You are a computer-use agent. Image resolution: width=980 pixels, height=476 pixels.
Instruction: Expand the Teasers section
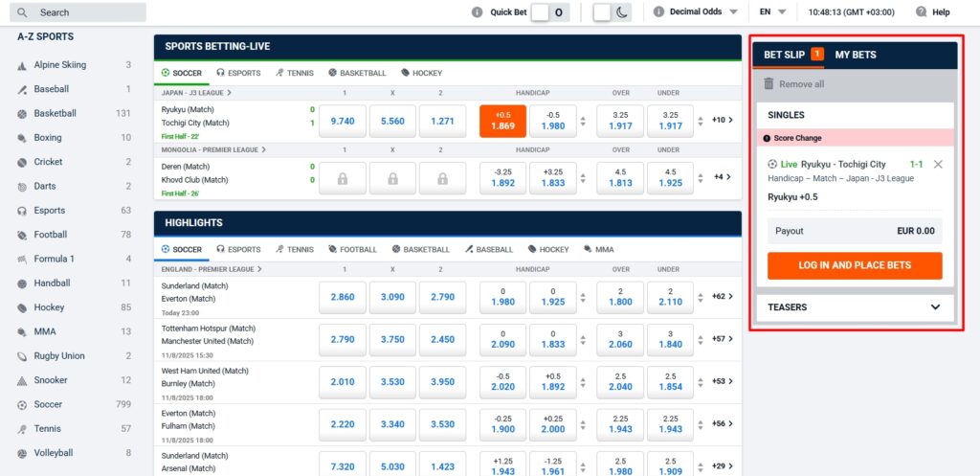(x=935, y=307)
